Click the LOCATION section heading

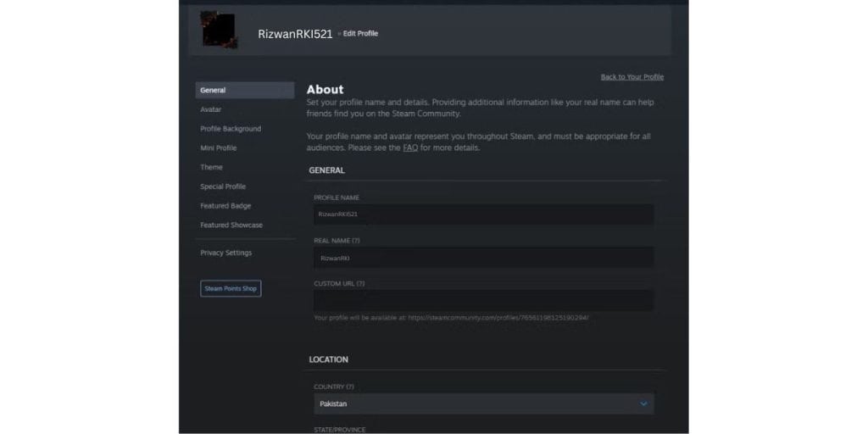click(x=329, y=359)
